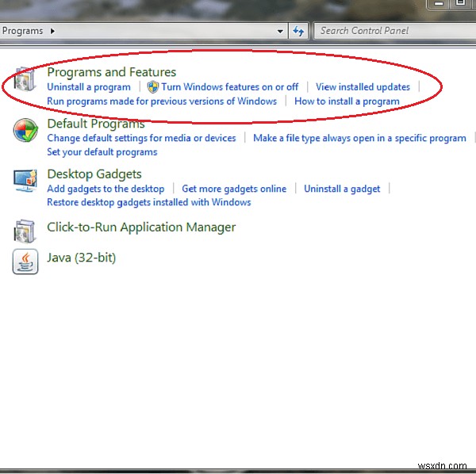
Task: Open the Desktop Gadgets heading
Action: 94,174
